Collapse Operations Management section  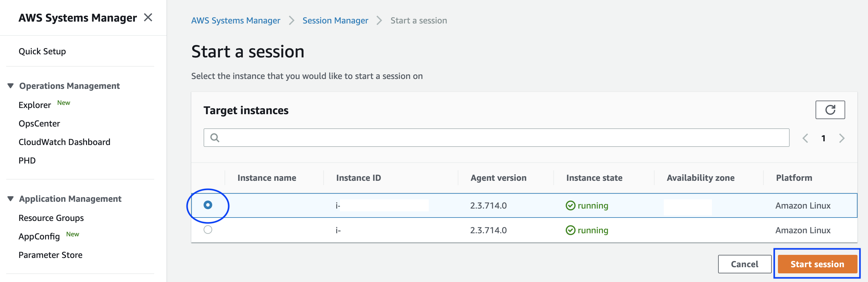pyautogui.click(x=11, y=86)
